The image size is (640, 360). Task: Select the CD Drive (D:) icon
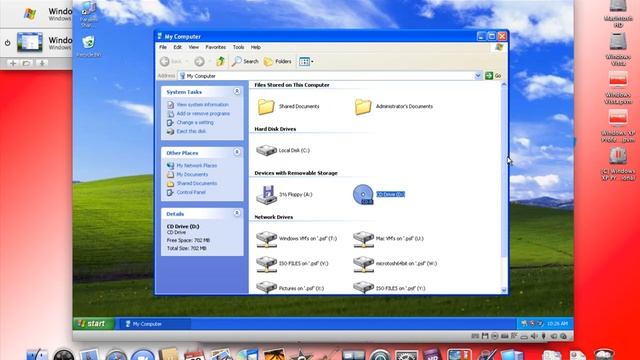coord(363,194)
